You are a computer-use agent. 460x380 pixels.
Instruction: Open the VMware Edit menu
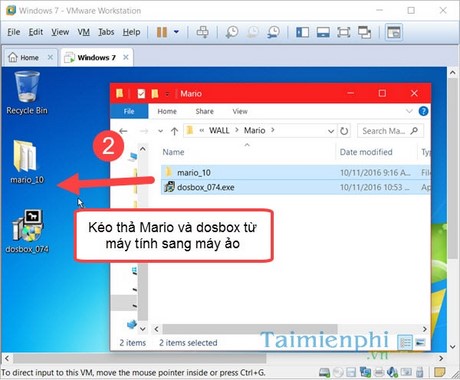[36, 32]
